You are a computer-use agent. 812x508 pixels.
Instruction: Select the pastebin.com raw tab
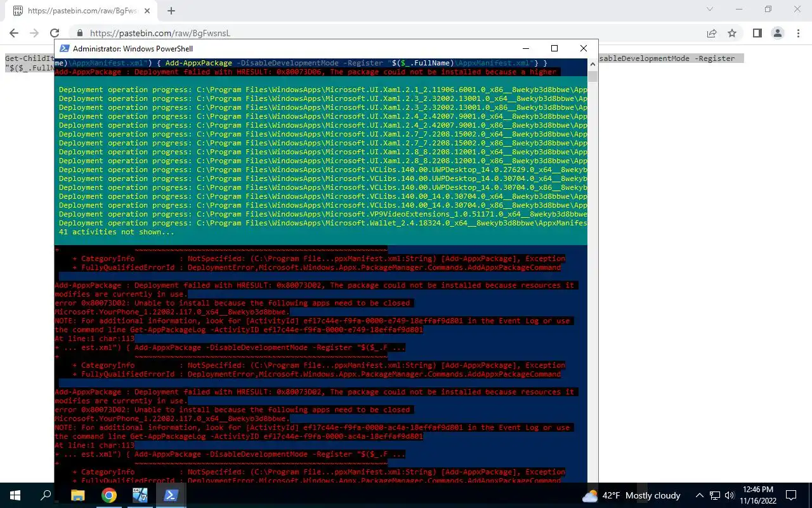(x=81, y=11)
